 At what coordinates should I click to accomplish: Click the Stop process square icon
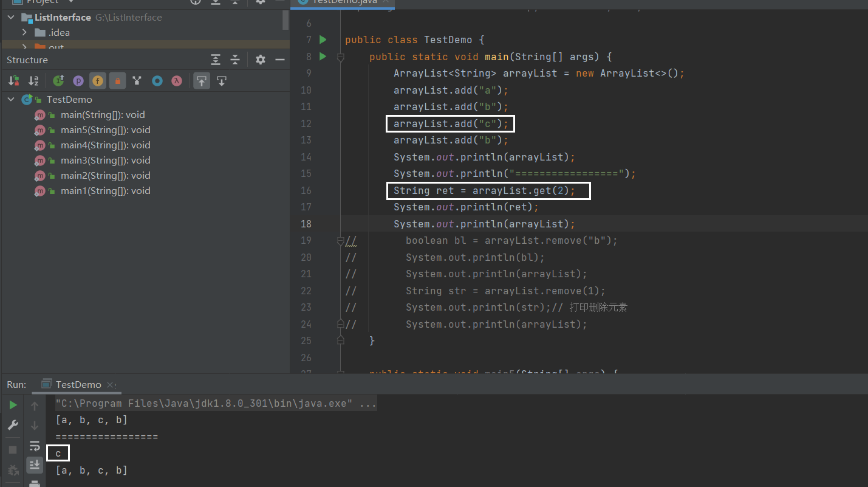(13, 450)
